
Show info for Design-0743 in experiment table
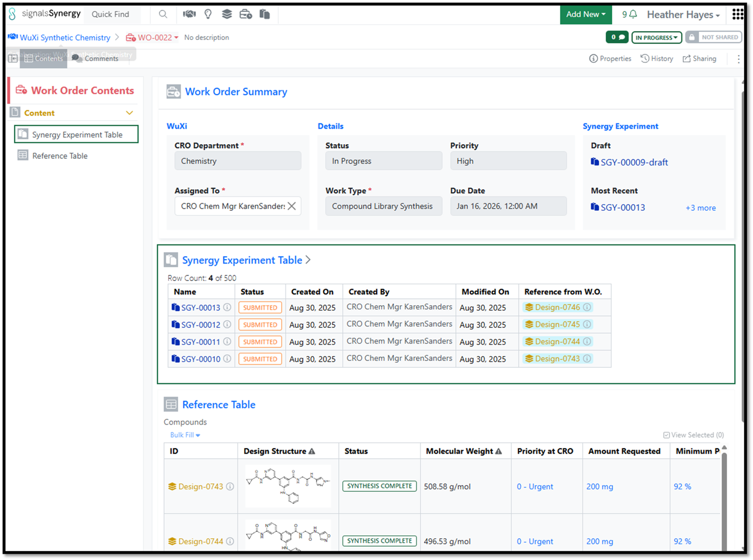[587, 359]
